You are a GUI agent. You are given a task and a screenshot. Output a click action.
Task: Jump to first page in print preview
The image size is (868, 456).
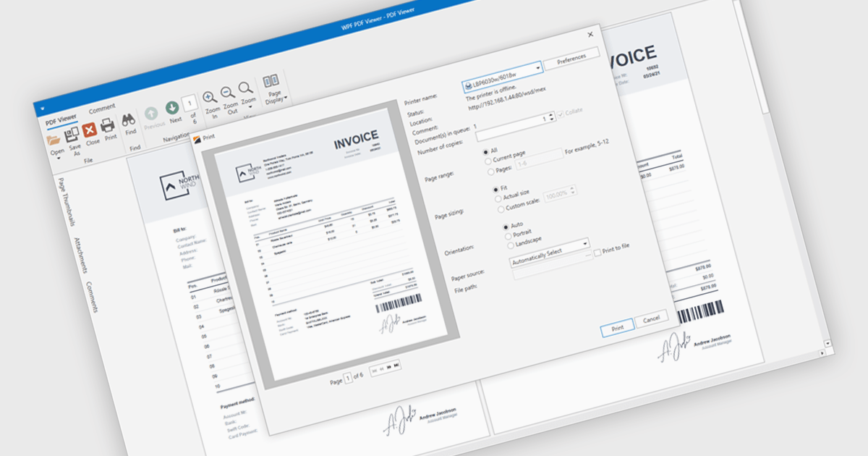[x=375, y=371]
